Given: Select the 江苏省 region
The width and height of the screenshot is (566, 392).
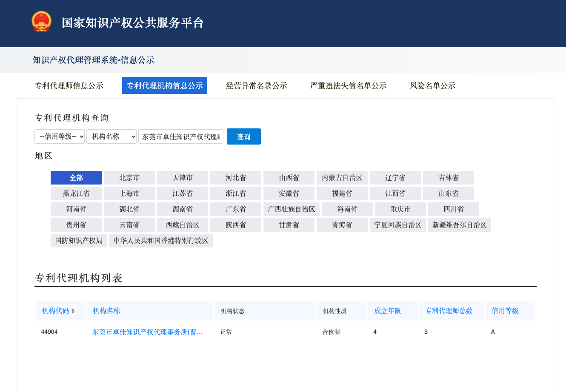Looking at the screenshot, I should coord(183,193).
